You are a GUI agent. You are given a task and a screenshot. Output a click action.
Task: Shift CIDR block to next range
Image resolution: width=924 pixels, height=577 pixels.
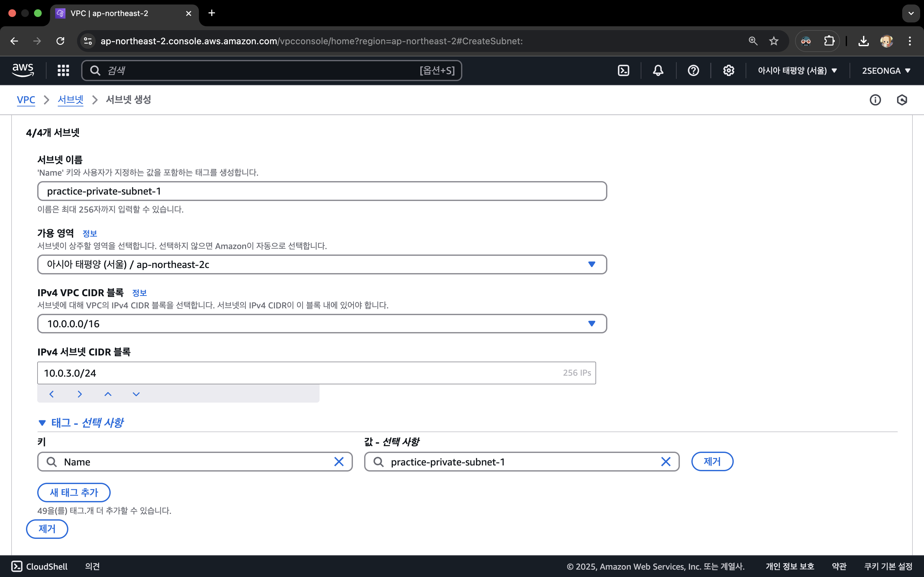[x=80, y=394]
